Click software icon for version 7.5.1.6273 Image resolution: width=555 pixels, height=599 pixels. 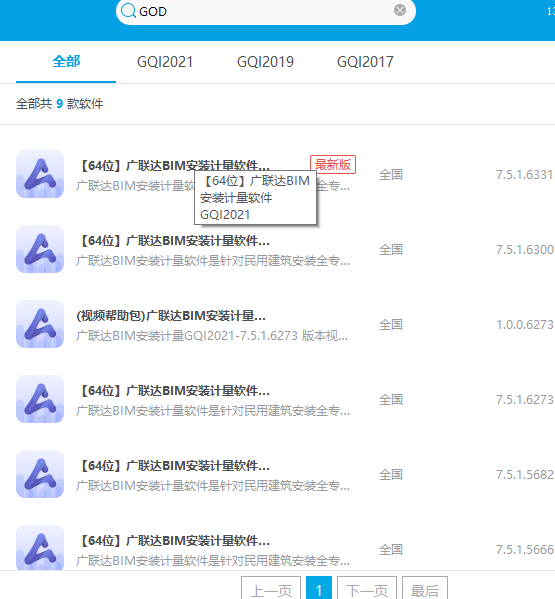tap(40, 399)
